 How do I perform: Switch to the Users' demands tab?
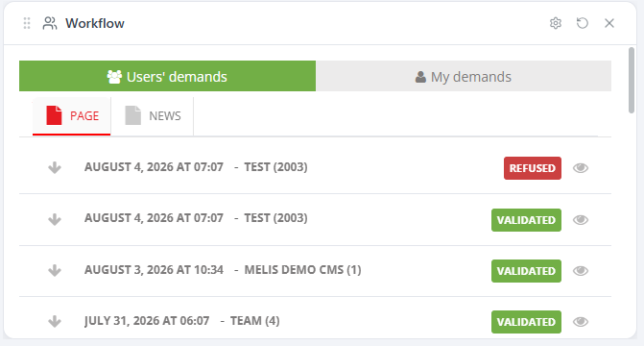(167, 76)
